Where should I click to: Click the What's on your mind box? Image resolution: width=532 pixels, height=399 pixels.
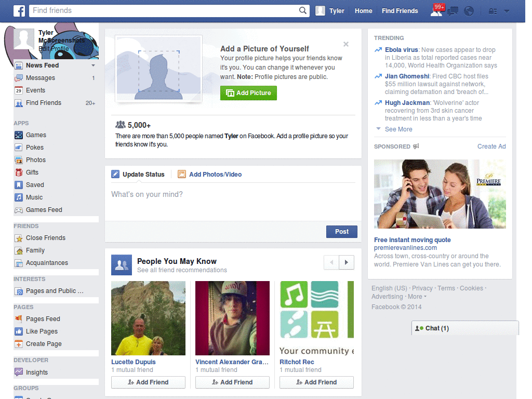pos(233,202)
